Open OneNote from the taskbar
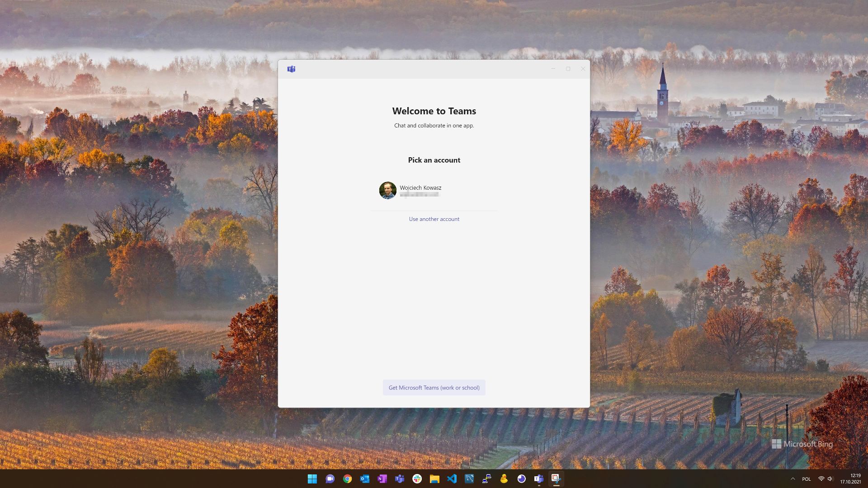Screen dimensions: 868x488 (x=382, y=479)
